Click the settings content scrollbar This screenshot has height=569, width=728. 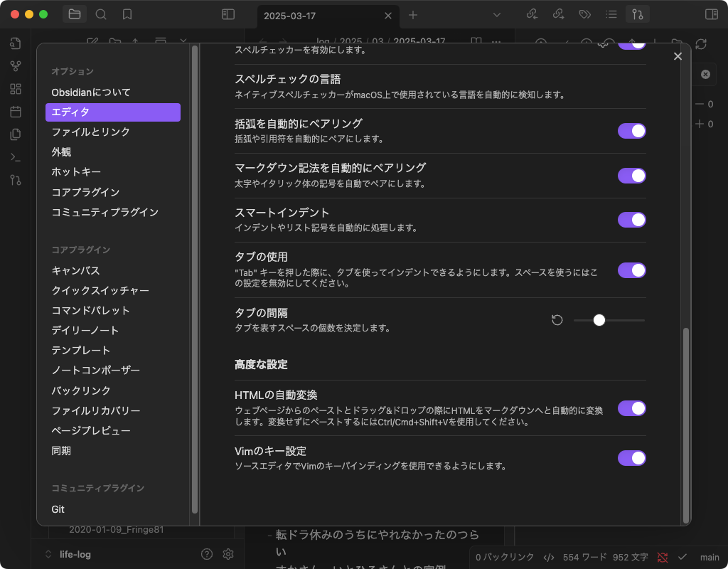click(686, 425)
